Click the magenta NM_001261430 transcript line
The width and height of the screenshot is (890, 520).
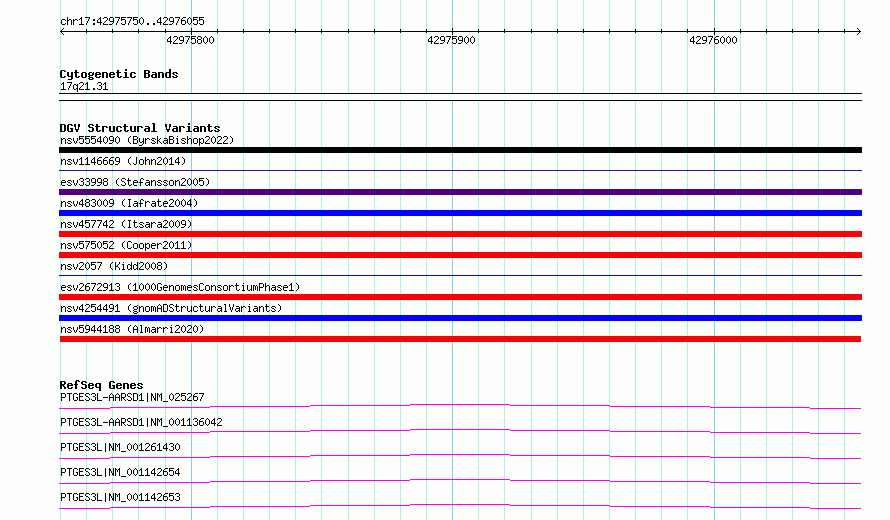pyautogui.click(x=460, y=456)
